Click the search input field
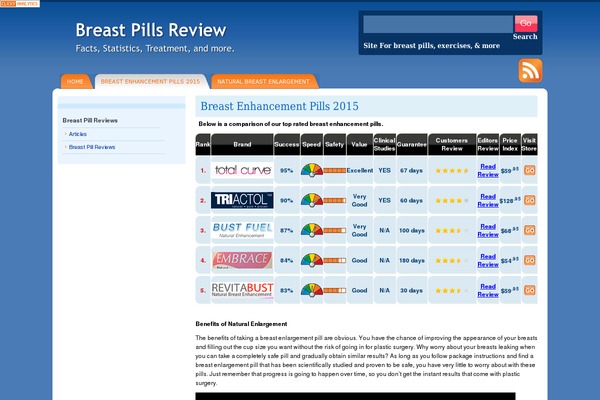600x400 pixels. (438, 24)
